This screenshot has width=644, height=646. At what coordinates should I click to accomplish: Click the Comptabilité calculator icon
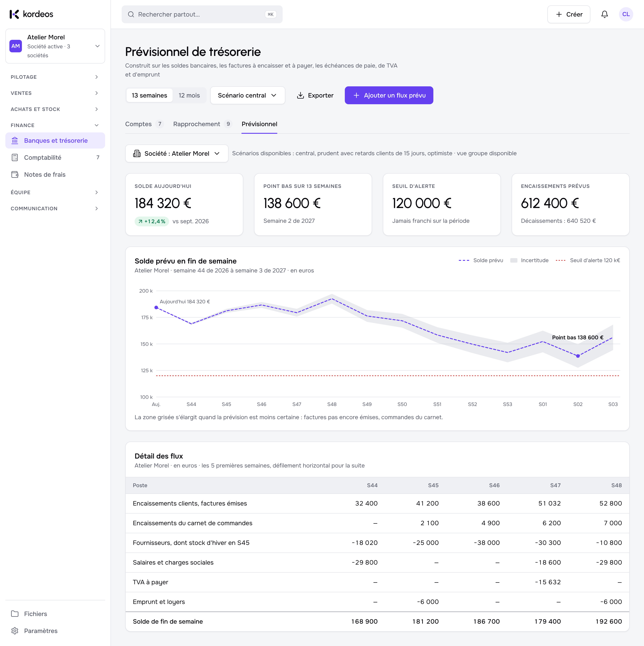[x=15, y=157]
